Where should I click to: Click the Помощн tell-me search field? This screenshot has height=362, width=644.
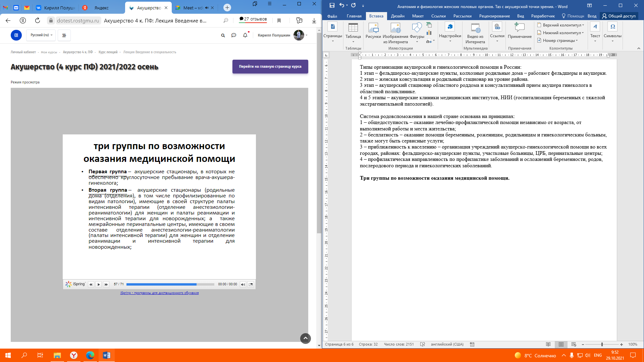tap(573, 16)
